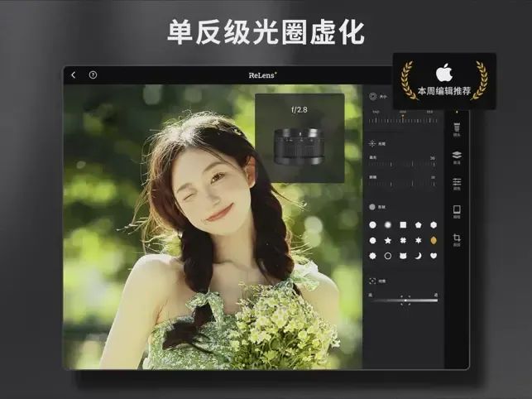
Task: Choose the pentagon bokeh shape
Action: (419, 225)
